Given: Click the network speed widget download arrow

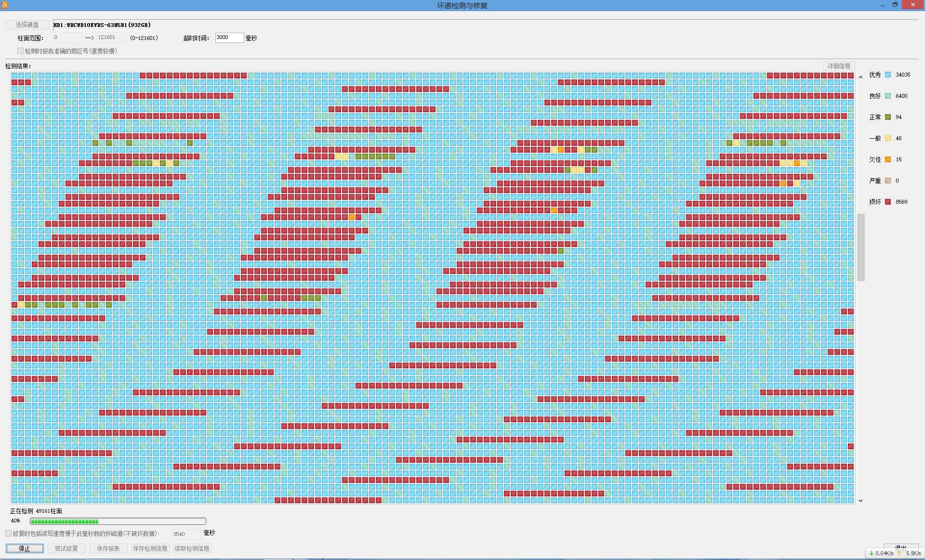Looking at the screenshot, I should pos(872,553).
